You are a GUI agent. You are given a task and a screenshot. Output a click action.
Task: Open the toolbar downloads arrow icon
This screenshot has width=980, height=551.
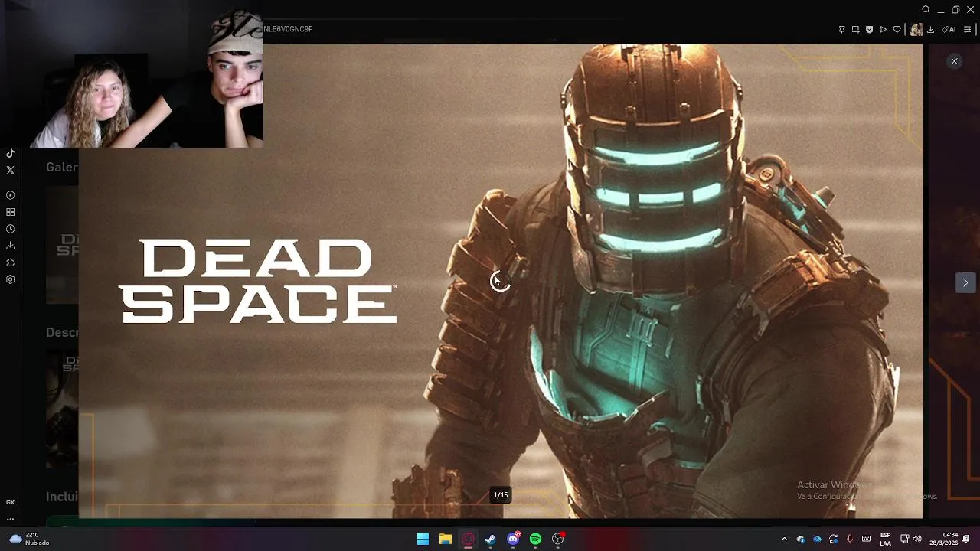pyautogui.click(x=931, y=30)
